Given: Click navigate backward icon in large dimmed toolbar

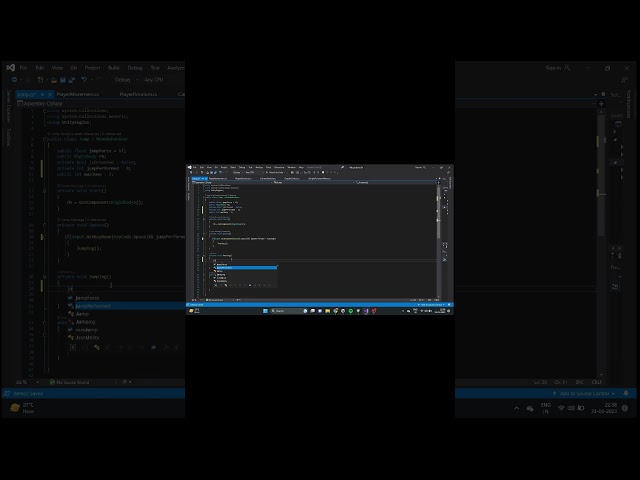Looking at the screenshot, I should (x=14, y=80).
